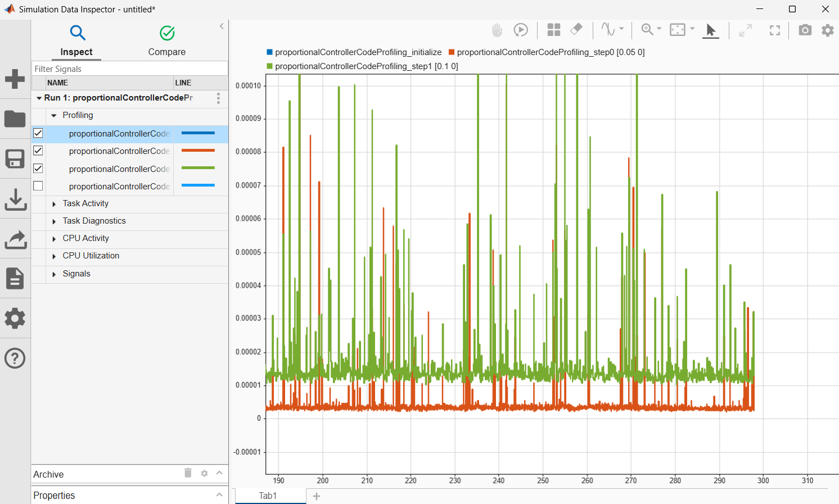Open Run 1 three-dot options menu
This screenshot has width=839, height=504.
click(x=218, y=98)
